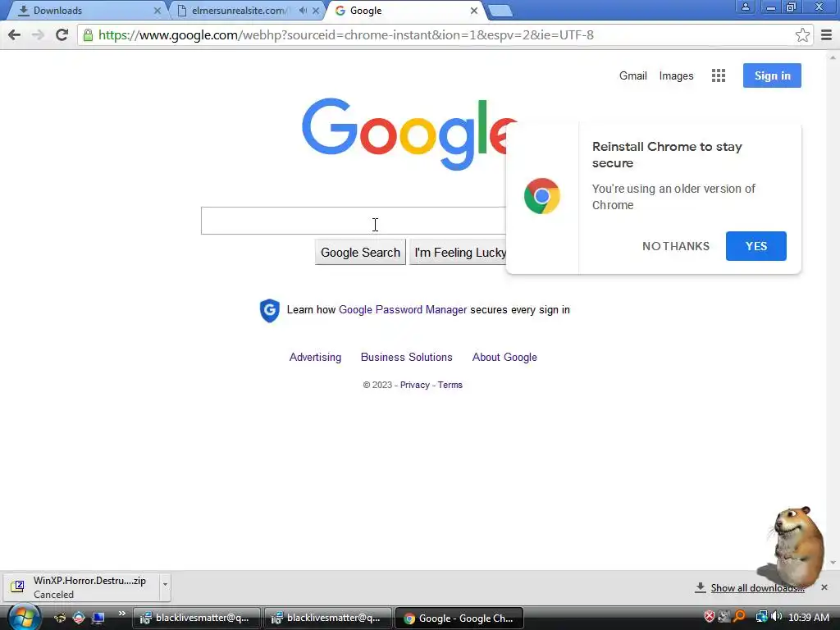Go back with the browser back arrow
The image size is (840, 630).
15,34
